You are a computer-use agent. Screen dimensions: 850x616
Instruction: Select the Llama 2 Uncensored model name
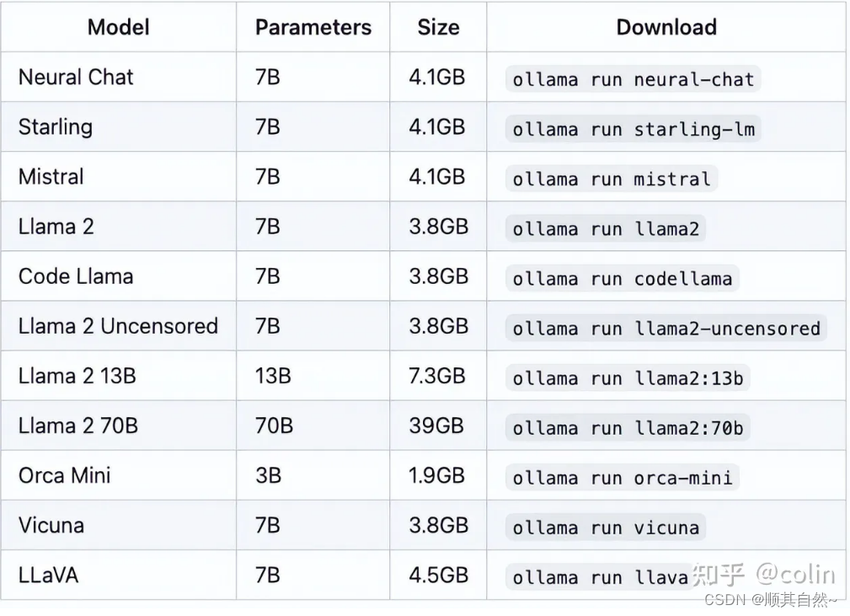(118, 326)
